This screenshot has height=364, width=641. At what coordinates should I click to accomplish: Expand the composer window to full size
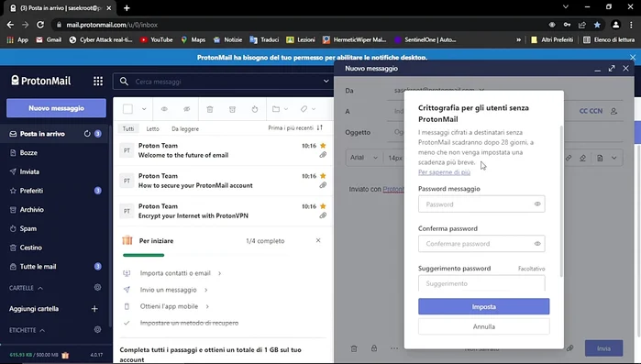612,68
